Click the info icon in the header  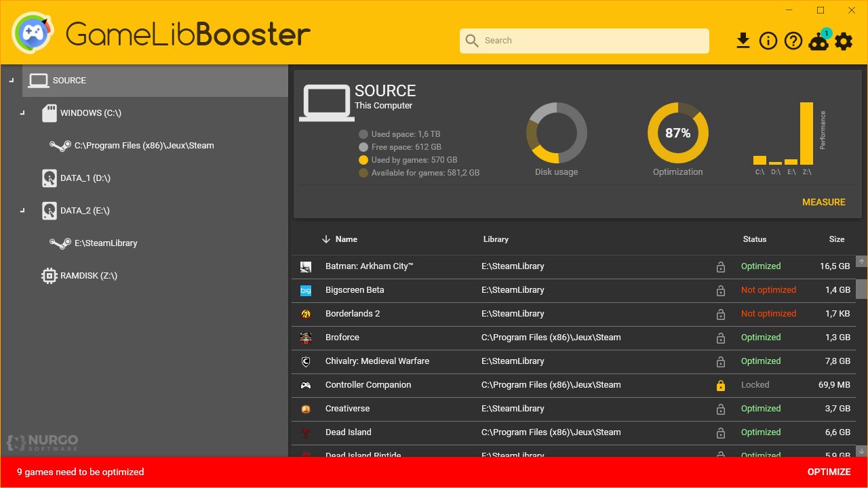(x=768, y=41)
